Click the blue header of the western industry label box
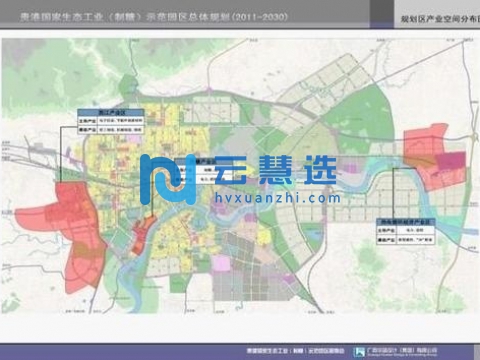 tap(111, 113)
